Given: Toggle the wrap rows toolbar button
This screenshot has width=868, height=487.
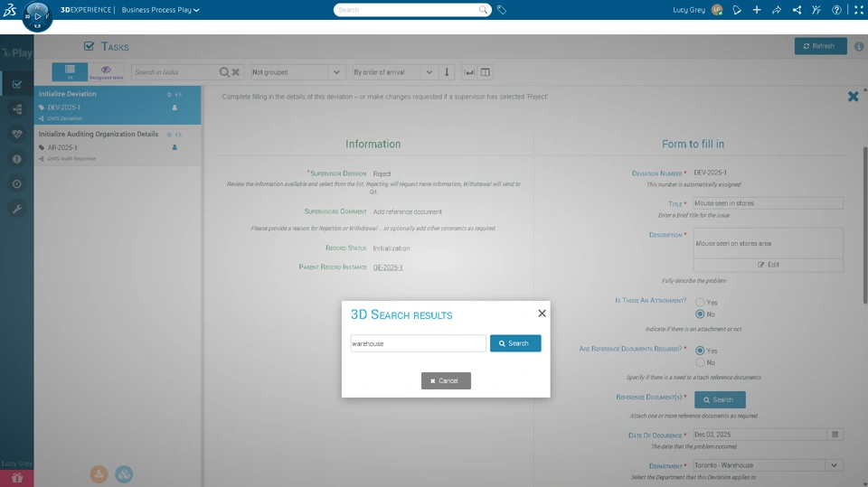Looking at the screenshot, I should click(469, 72).
